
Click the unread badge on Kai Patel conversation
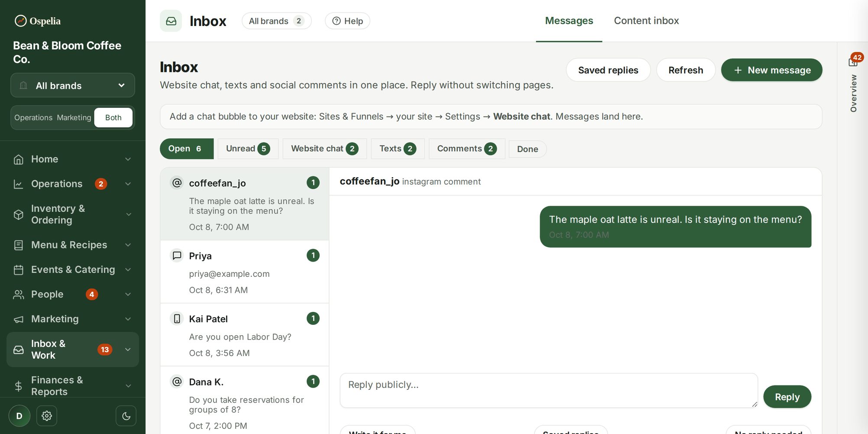[x=313, y=319]
